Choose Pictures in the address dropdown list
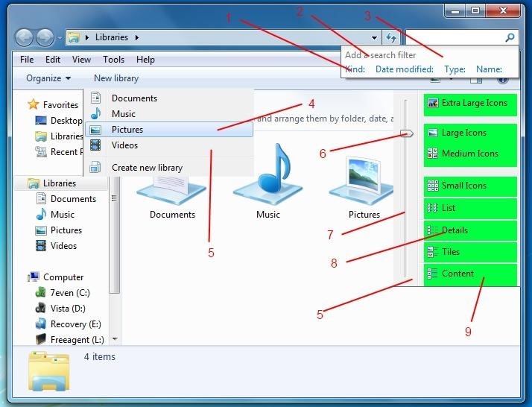Image resolution: width=532 pixels, height=407 pixels. point(127,130)
